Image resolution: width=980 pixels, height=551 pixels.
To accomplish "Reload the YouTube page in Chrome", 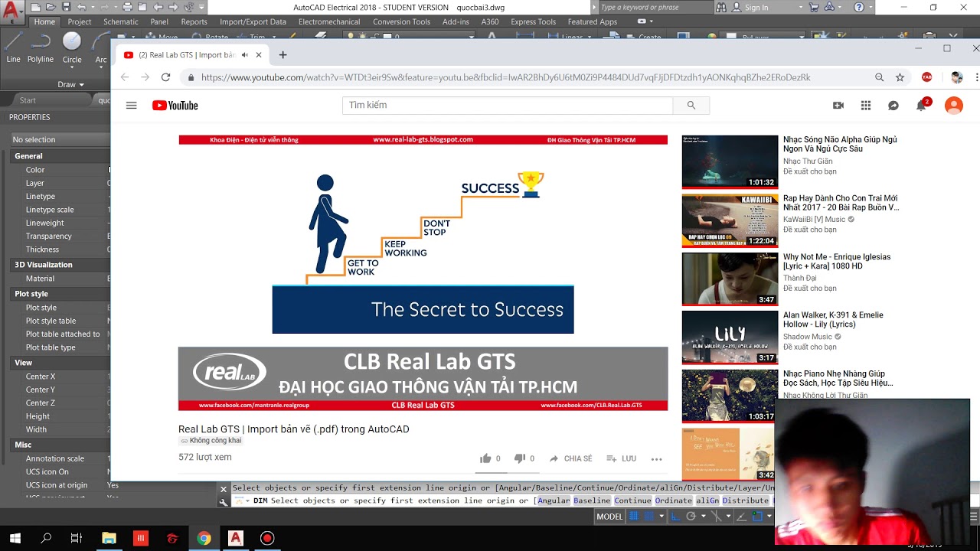I will click(165, 77).
